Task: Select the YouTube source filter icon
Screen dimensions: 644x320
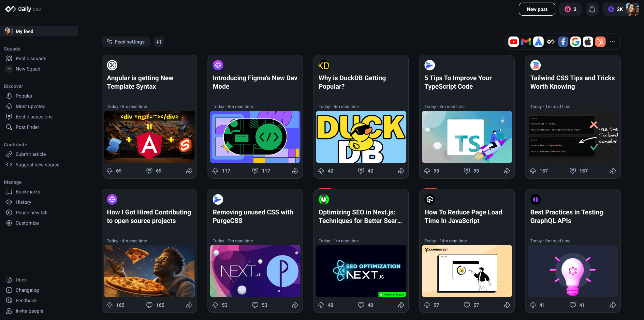Action: point(513,42)
